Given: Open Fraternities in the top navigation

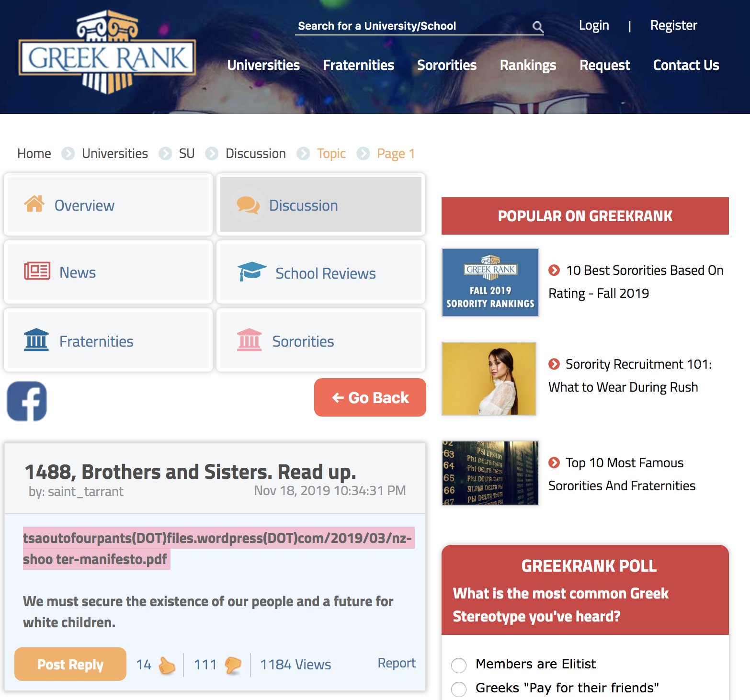Looking at the screenshot, I should [358, 65].
